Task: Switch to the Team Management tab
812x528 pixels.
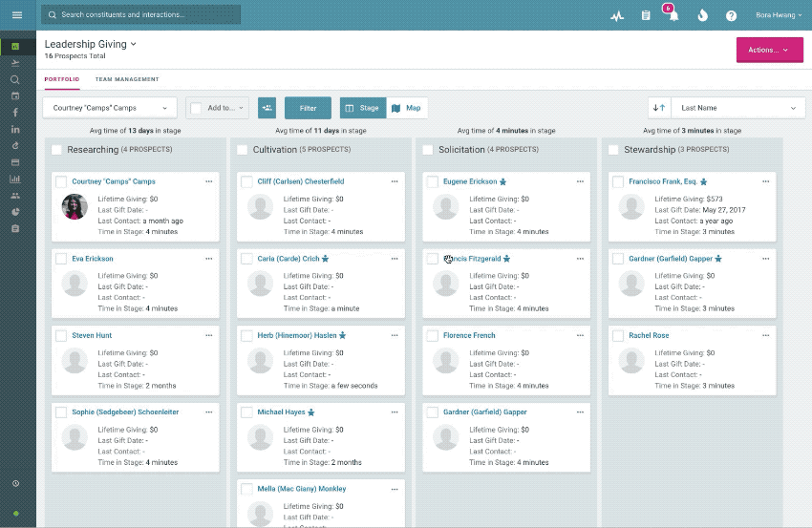Action: click(x=127, y=79)
